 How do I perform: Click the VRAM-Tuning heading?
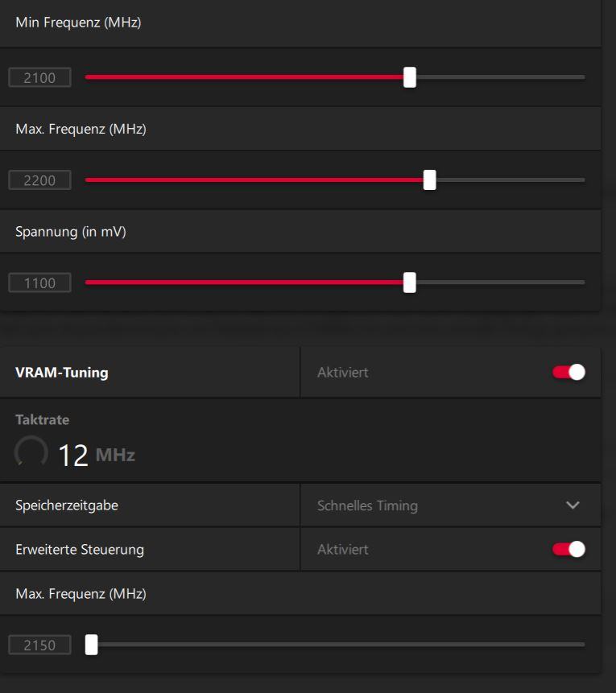coord(62,373)
